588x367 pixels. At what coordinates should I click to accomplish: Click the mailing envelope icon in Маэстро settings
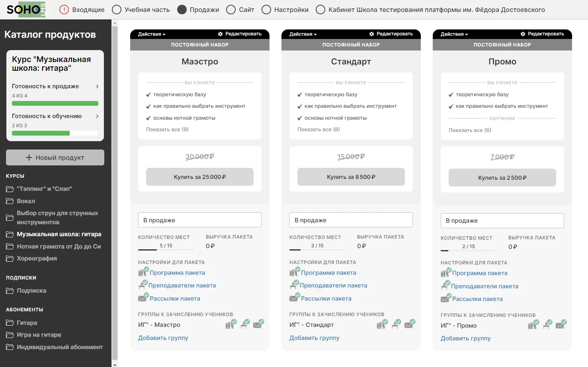[x=143, y=298]
